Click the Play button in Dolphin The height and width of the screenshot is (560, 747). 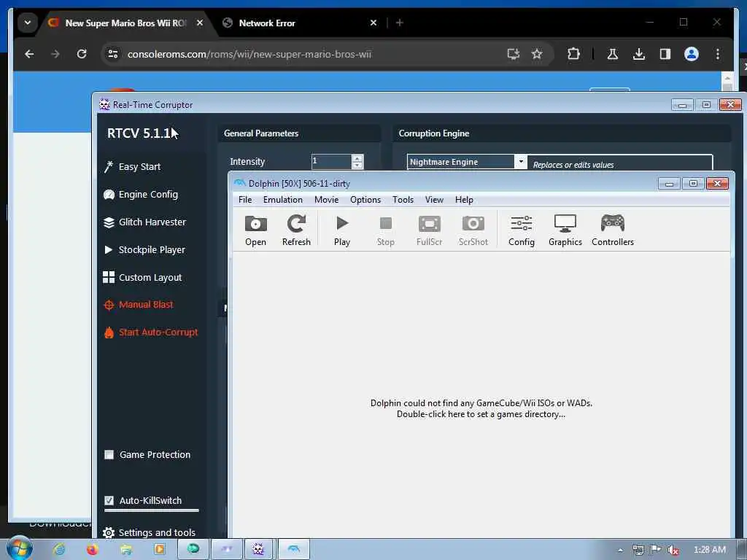click(342, 230)
